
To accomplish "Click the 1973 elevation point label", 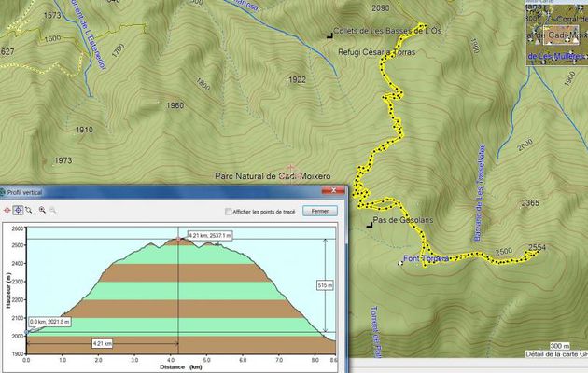I will point(63,160).
